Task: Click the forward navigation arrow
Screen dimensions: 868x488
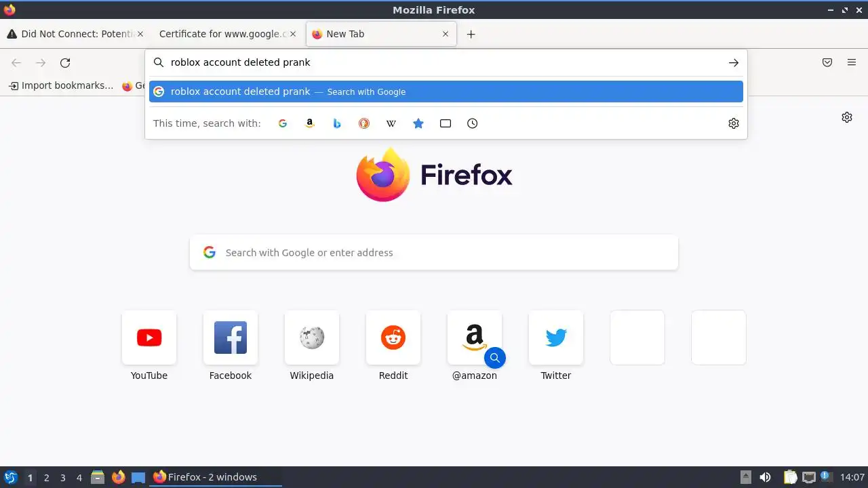Action: point(41,63)
